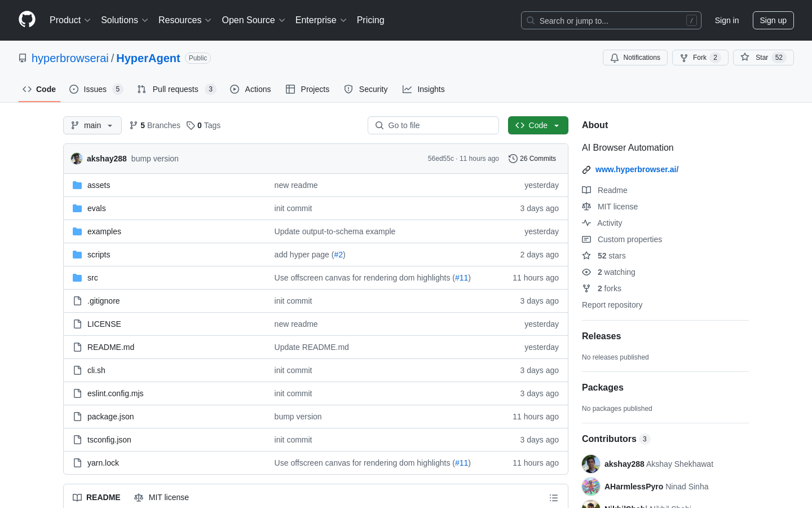View 5 Branches link
The image size is (812, 508).
(x=155, y=125)
